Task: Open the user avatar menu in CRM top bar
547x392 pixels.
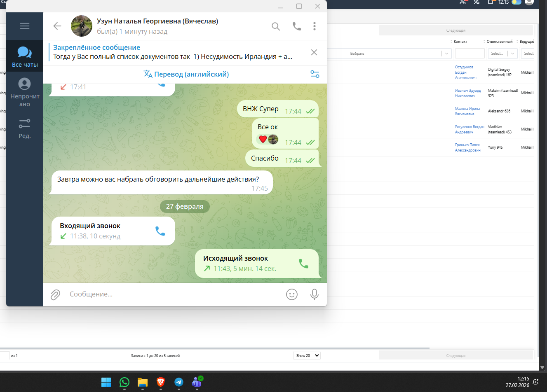Action: pos(529,2)
